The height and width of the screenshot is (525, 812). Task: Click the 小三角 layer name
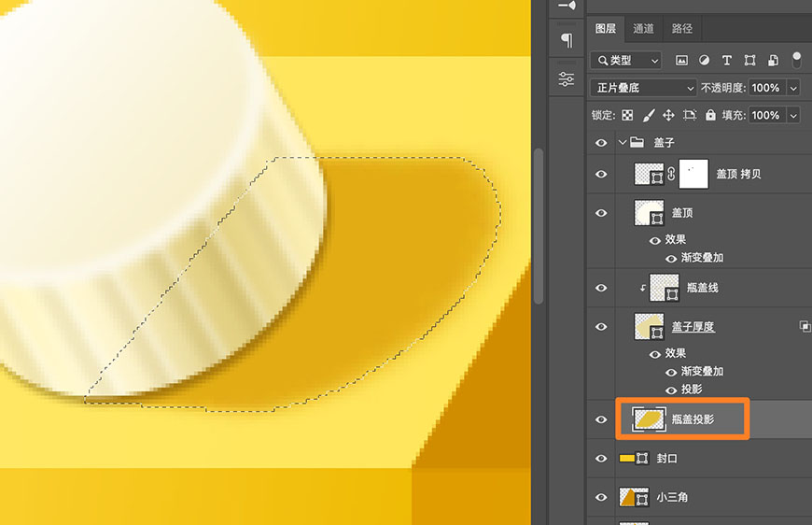point(672,497)
